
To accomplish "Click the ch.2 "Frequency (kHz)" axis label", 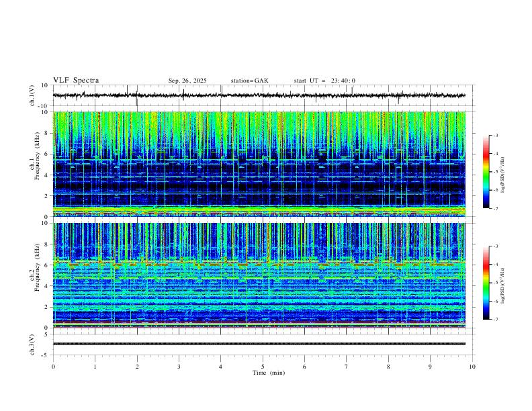I will (x=37, y=267).
